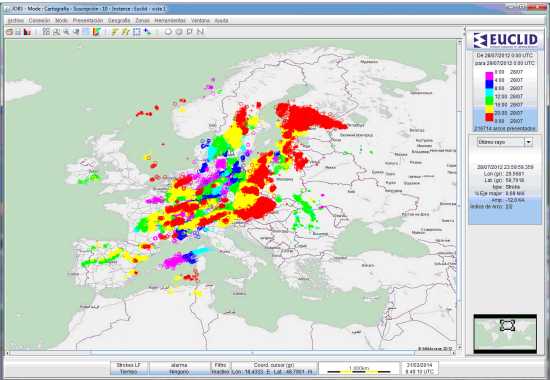Open the Archivo menu

pyautogui.click(x=16, y=21)
